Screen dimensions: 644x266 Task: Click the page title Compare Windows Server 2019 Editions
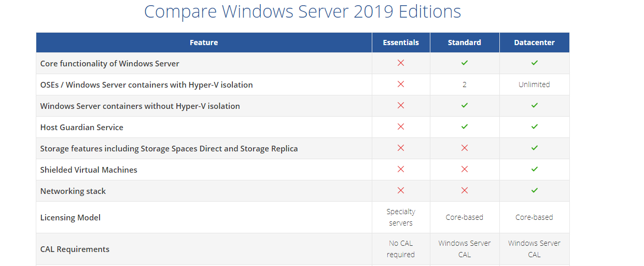tap(302, 11)
